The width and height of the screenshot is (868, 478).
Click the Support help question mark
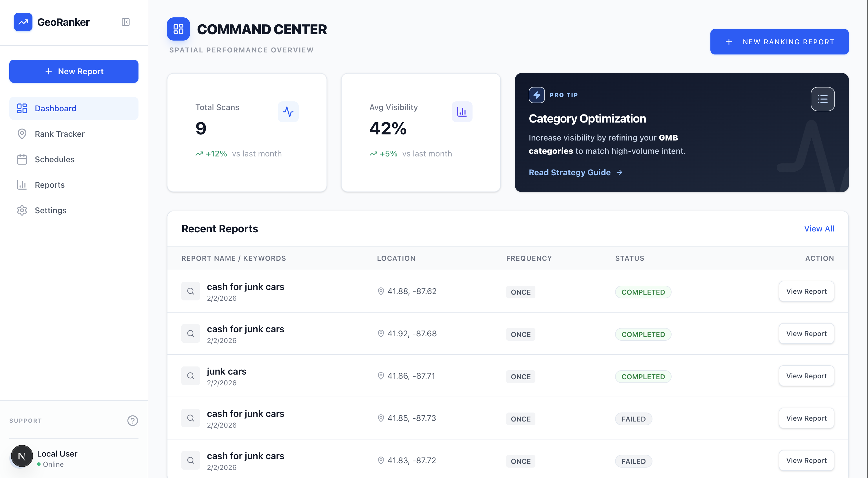tap(132, 420)
